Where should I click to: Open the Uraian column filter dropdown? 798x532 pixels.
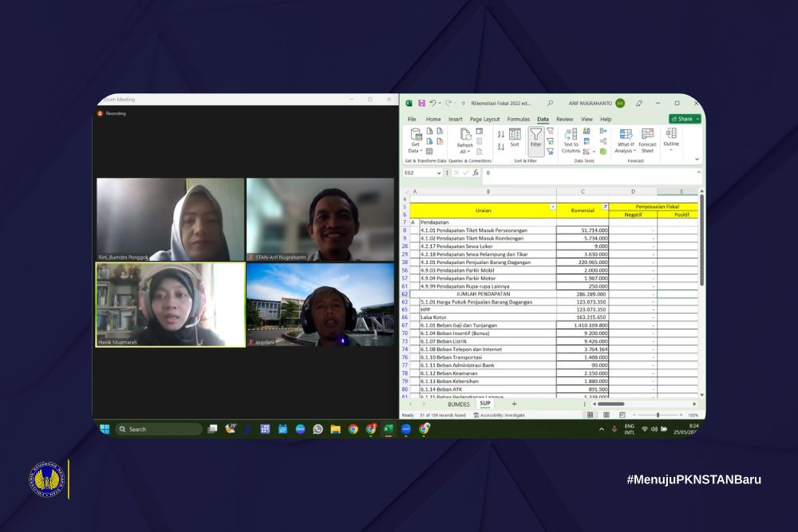pyautogui.click(x=552, y=207)
